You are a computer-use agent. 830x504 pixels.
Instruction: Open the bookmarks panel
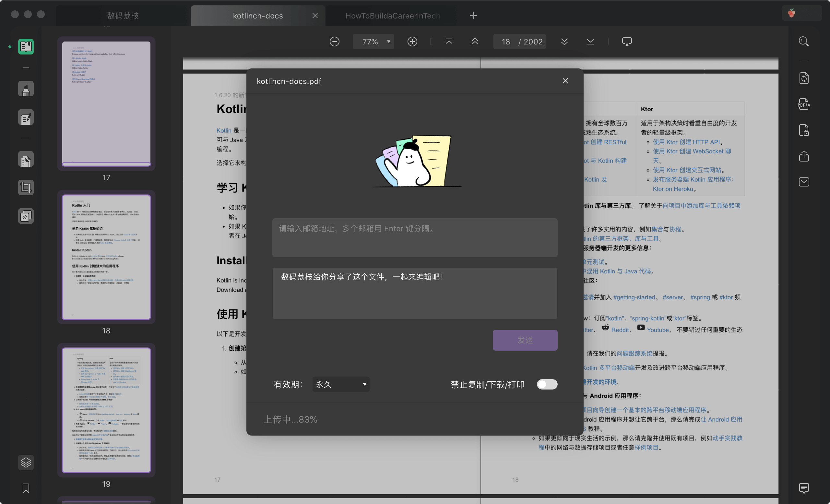pos(26,488)
